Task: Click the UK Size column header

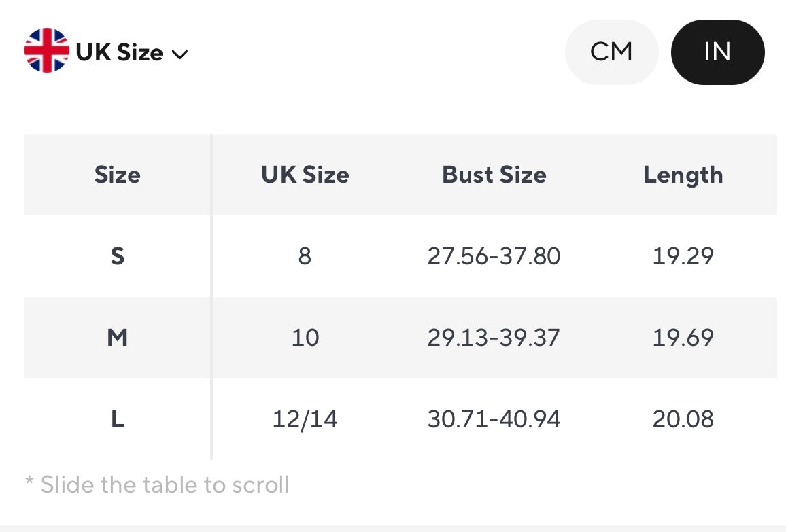Action: tap(305, 175)
